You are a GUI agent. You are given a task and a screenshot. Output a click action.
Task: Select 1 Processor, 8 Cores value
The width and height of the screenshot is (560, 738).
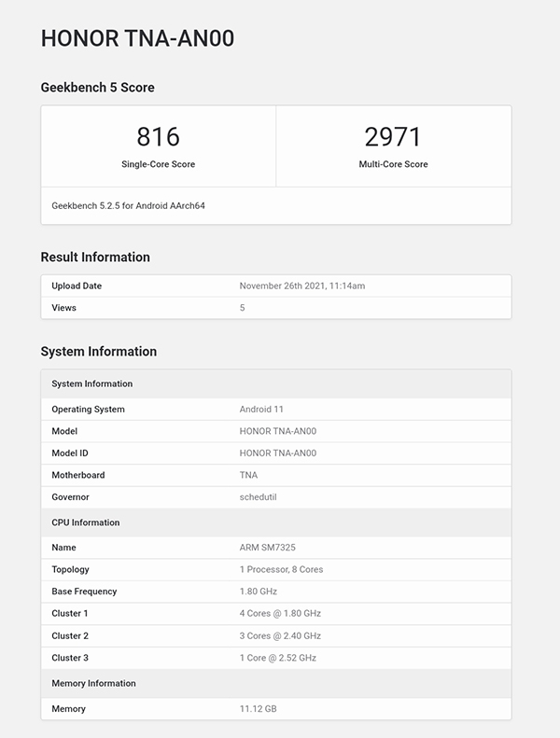point(281,569)
